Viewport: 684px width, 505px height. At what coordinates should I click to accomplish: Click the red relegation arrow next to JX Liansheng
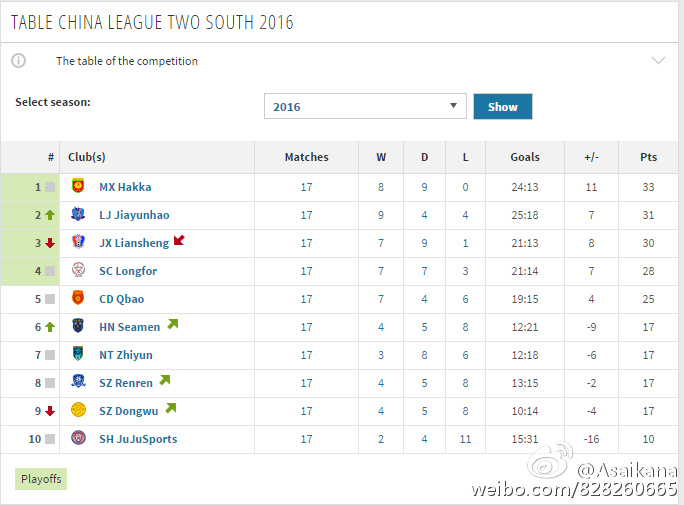(179, 240)
